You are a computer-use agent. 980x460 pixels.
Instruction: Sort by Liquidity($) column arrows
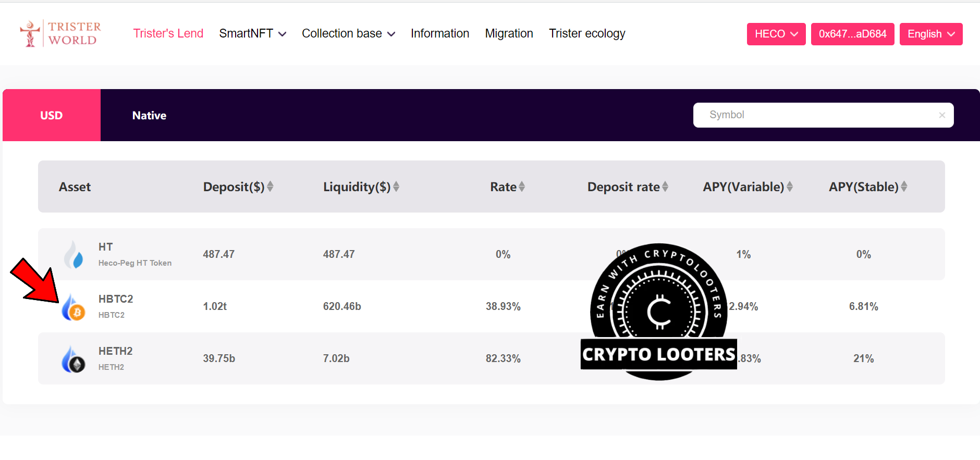[396, 187]
